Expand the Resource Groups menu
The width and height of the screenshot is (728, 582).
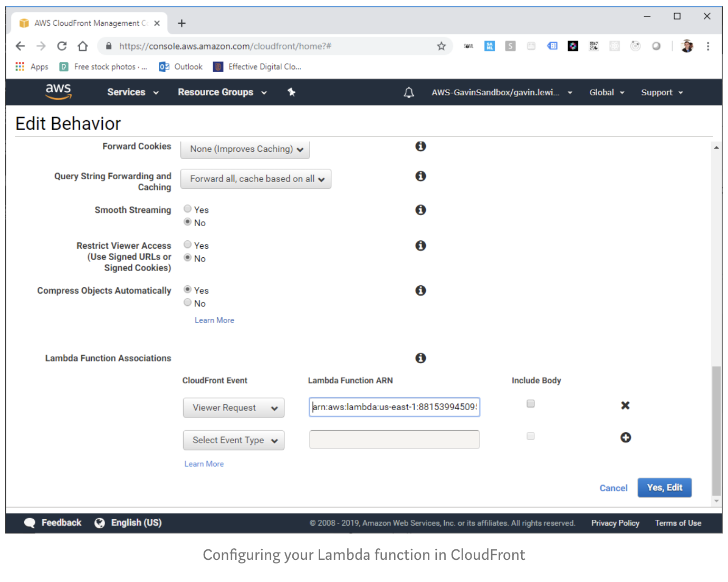click(223, 92)
